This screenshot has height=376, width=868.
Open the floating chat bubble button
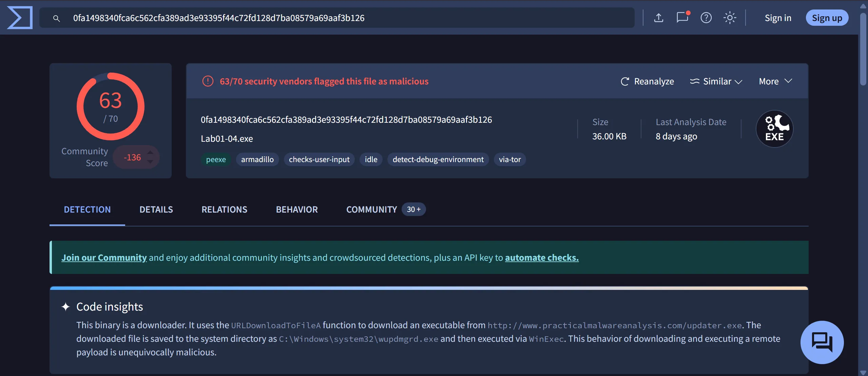[822, 342]
